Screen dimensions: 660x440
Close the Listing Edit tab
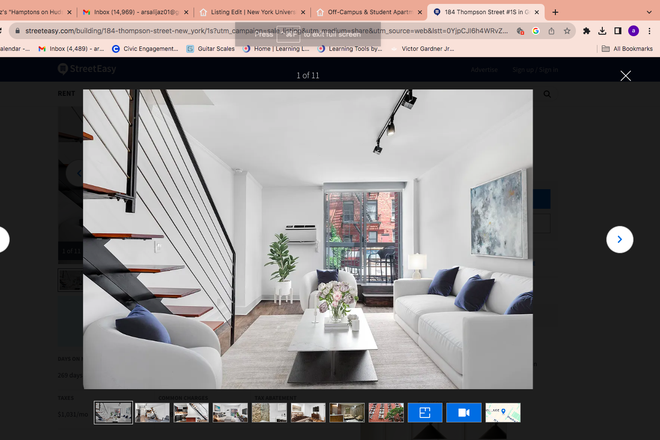pos(303,12)
